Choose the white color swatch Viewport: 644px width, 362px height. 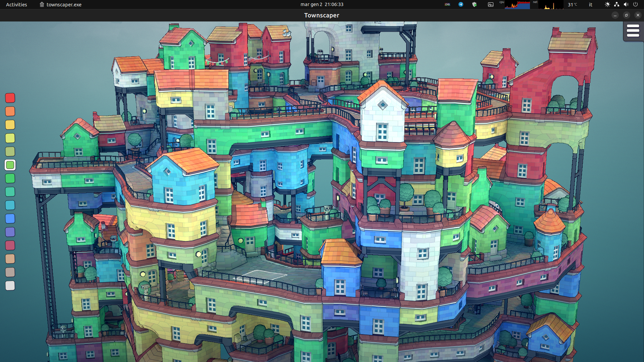click(x=10, y=286)
